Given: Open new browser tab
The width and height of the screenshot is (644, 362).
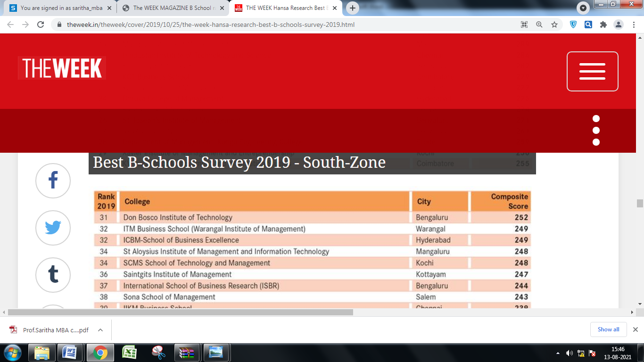Looking at the screenshot, I should pyautogui.click(x=353, y=8).
